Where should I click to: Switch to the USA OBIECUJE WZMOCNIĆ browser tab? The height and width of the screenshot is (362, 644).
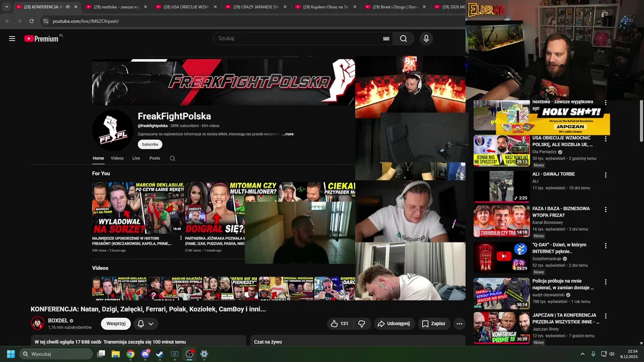(186, 7)
